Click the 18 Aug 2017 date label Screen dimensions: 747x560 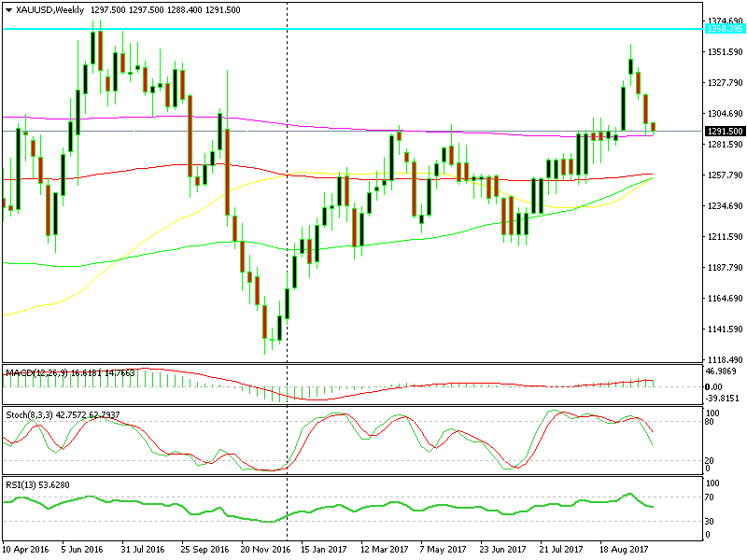(x=624, y=550)
